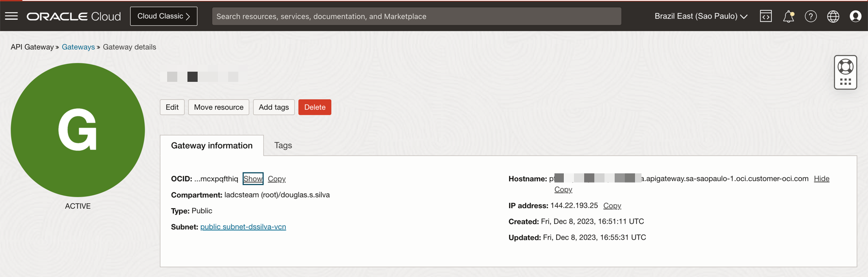Open the hamburger navigation menu
Screen dimensions: 868x277
[12, 16]
